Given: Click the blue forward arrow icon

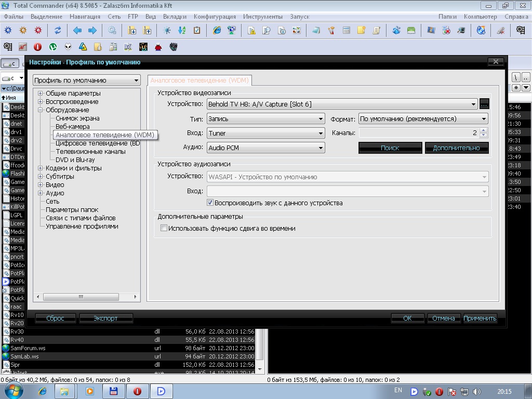Looking at the screenshot, I should [x=92, y=31].
